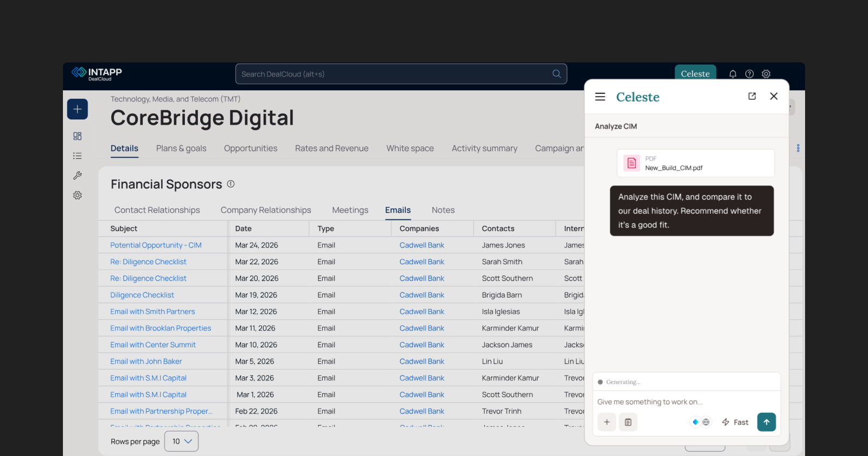Click contact cell 'Jackson James'
Screen dimensions: 868x456
[x=507, y=345]
